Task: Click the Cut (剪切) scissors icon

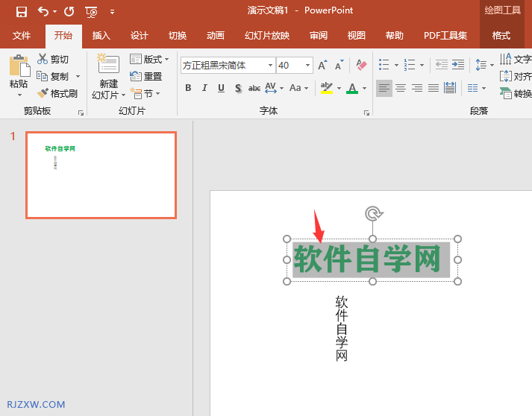Action: (43, 59)
